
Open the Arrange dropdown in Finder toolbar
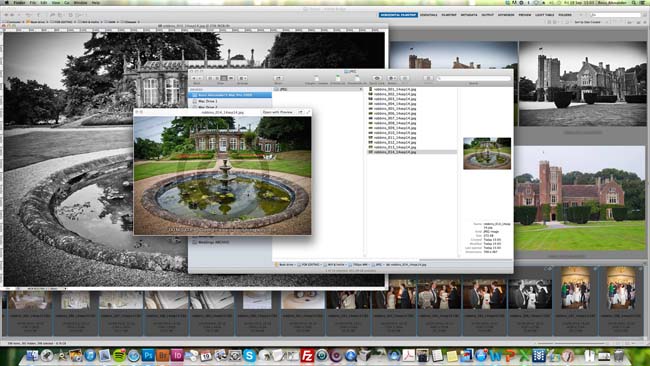(x=243, y=78)
